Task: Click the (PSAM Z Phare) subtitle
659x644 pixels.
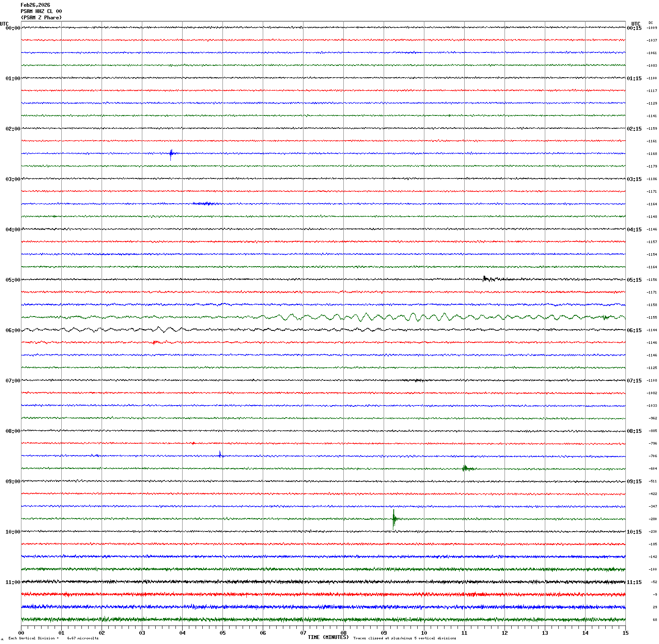Action: [x=41, y=18]
